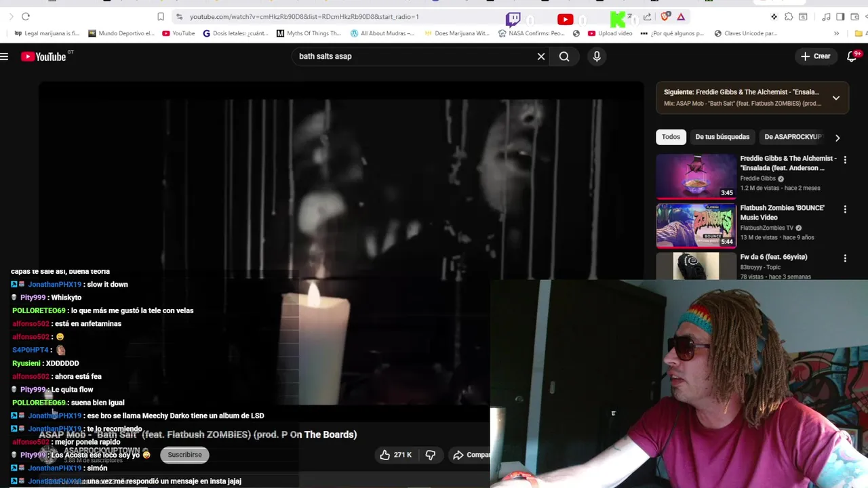
Task: Click Fw da 6 (feat. 66yvito) title
Action: click(774, 257)
